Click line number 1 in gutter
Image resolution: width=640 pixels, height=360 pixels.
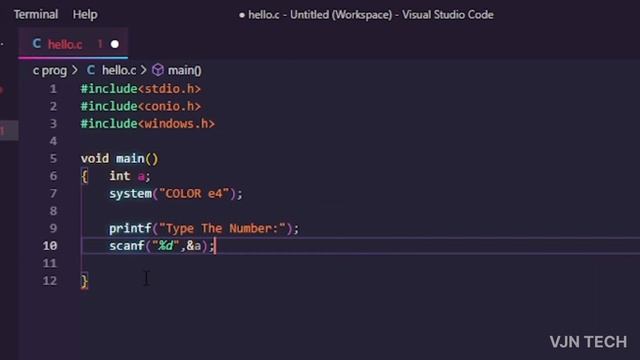click(53, 89)
